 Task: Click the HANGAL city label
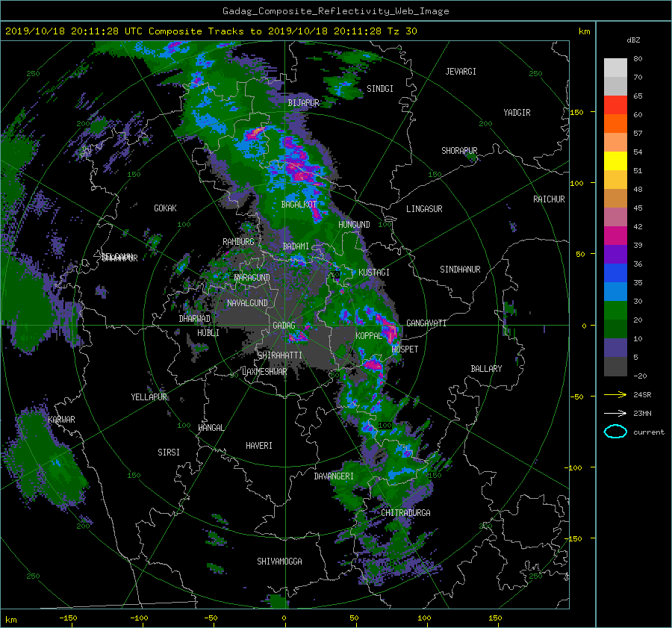pos(211,428)
